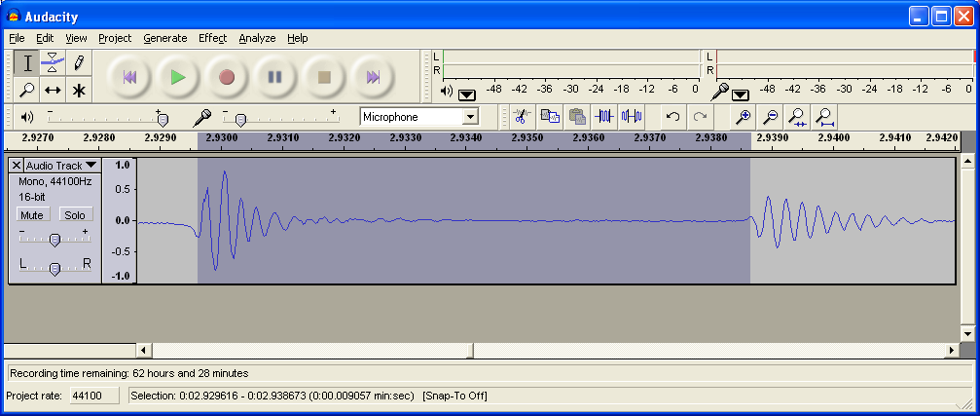Screen dimensions: 980x416
Task: Select the Zoom magnifier tool
Action: pos(27,90)
